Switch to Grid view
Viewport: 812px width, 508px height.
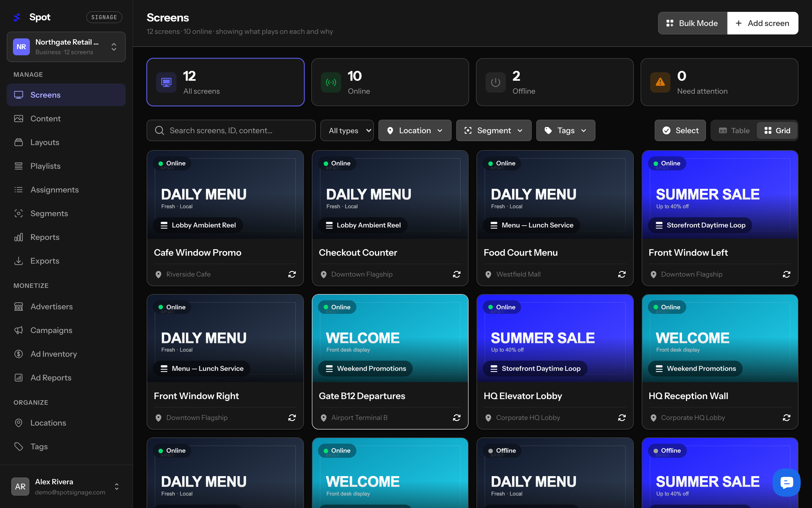777,130
